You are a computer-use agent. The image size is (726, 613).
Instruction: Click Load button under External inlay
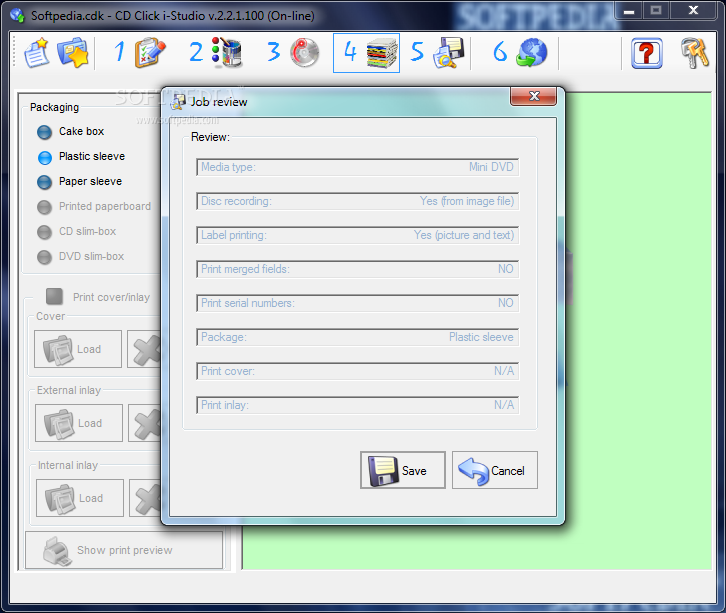pos(79,423)
